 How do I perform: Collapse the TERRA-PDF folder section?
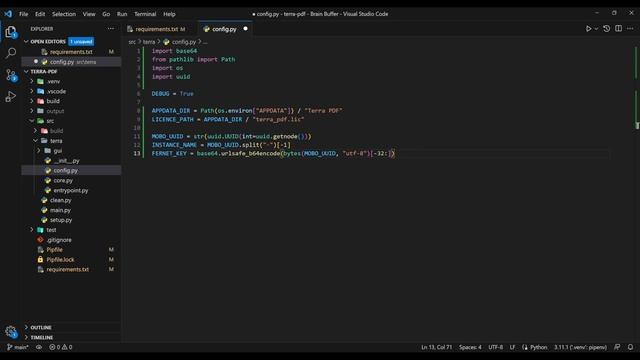click(x=27, y=71)
